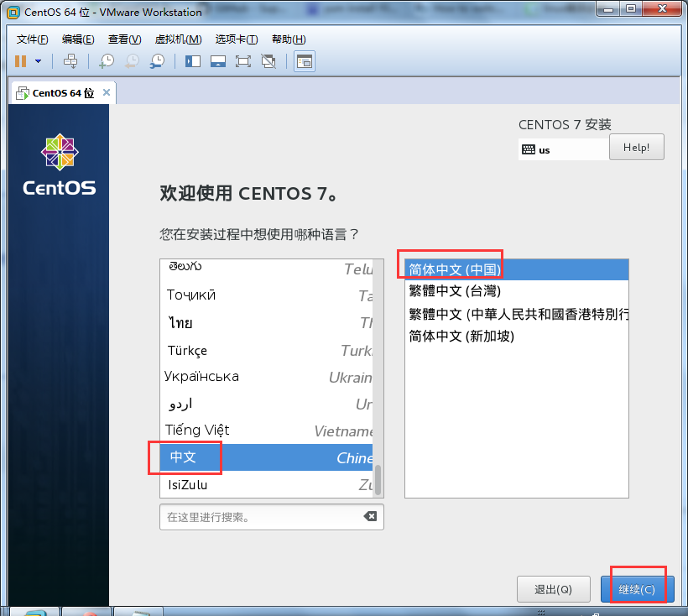Image resolution: width=688 pixels, height=616 pixels.
Task: Close the CentOS 64 位 tab
Action: point(107,92)
